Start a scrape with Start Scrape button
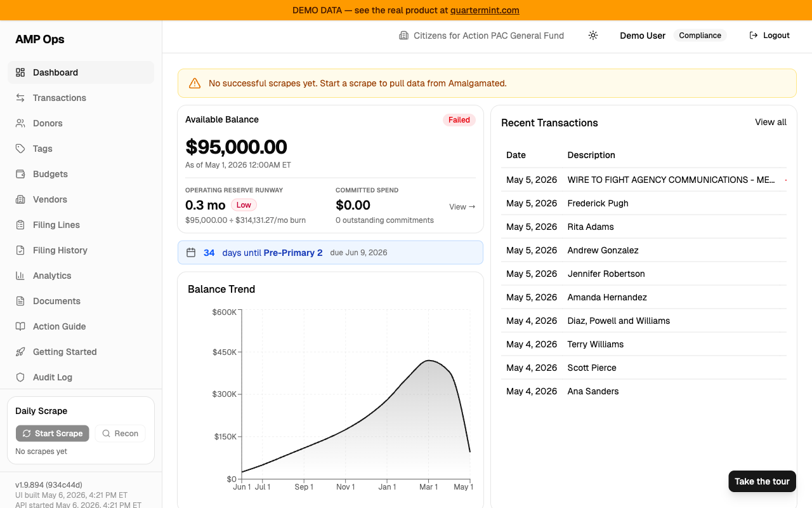 (x=53, y=434)
